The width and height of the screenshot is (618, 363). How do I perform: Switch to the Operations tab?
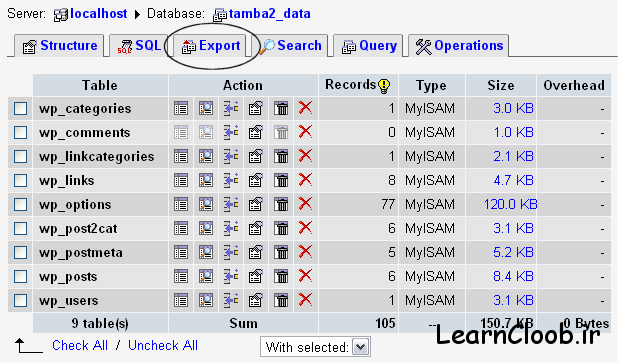[x=459, y=46]
